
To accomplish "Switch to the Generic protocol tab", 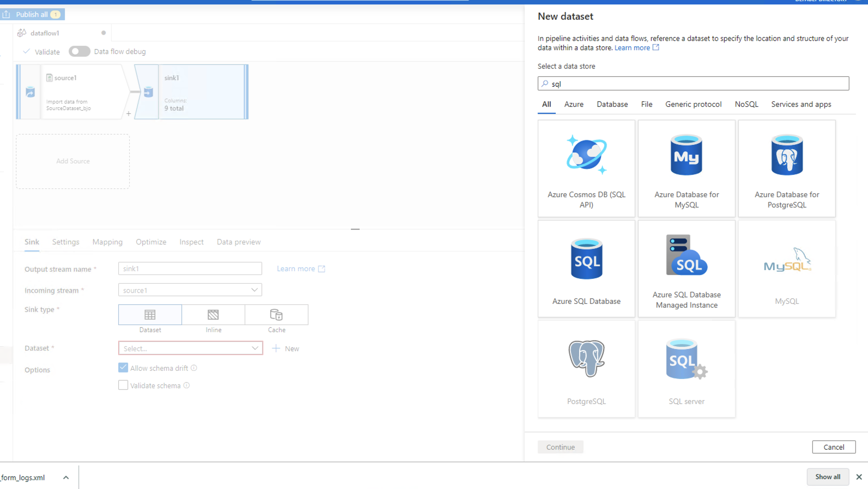I will 693,105.
